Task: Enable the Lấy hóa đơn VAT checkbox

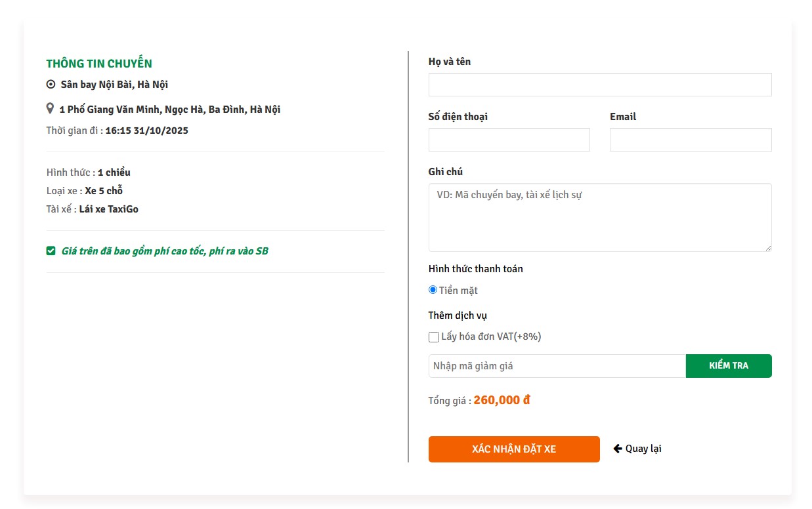Action: [434, 337]
